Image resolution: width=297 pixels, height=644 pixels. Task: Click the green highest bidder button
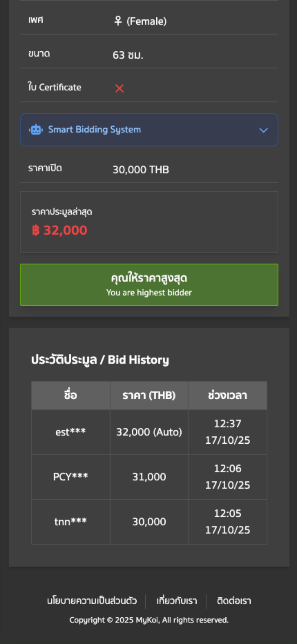(149, 285)
